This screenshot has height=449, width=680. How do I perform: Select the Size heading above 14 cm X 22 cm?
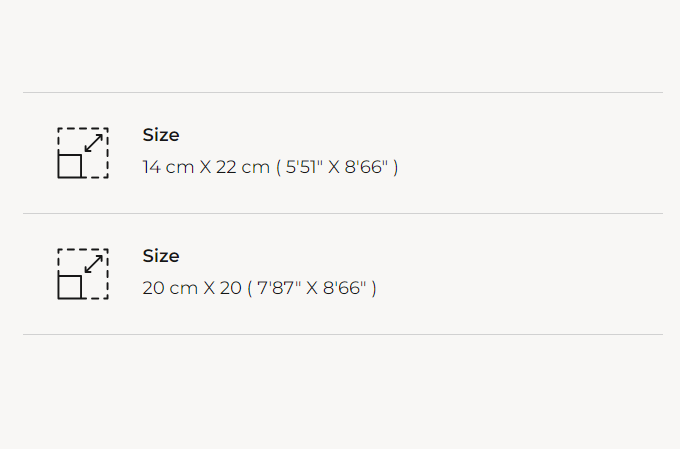click(x=161, y=135)
